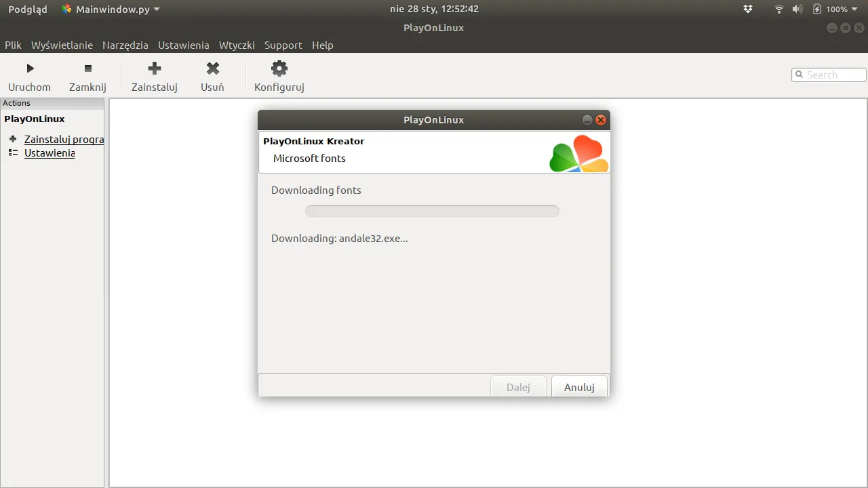The height and width of the screenshot is (488, 868).
Task: Click the sidebar splitter handle
Action: (106, 294)
